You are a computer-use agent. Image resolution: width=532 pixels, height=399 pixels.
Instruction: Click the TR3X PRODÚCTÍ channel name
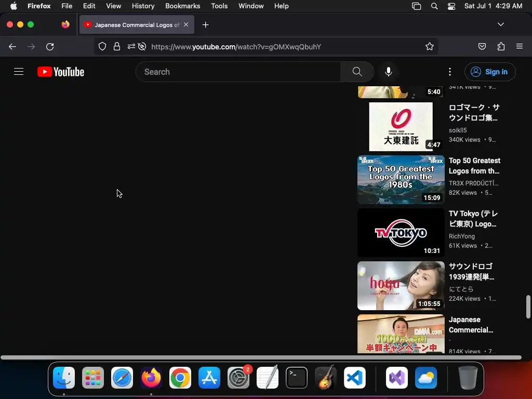point(474,183)
